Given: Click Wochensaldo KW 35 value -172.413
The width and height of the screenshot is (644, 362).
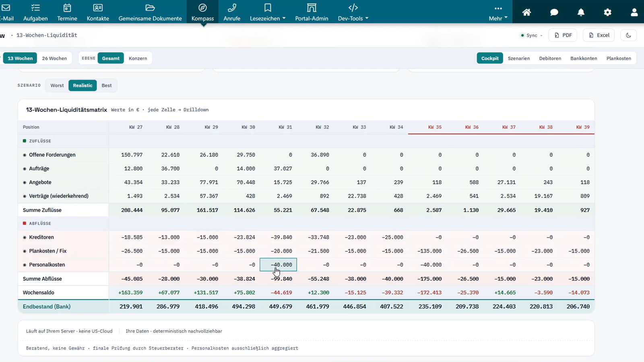Looking at the screenshot, I should tap(429, 292).
